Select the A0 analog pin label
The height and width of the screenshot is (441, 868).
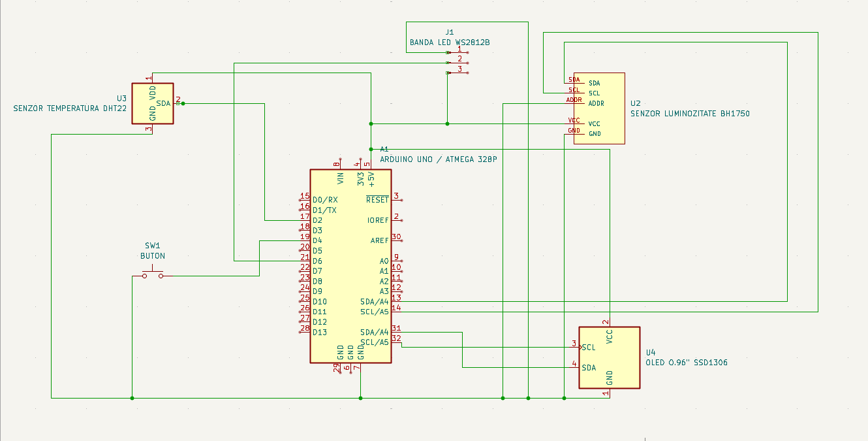[384, 261]
